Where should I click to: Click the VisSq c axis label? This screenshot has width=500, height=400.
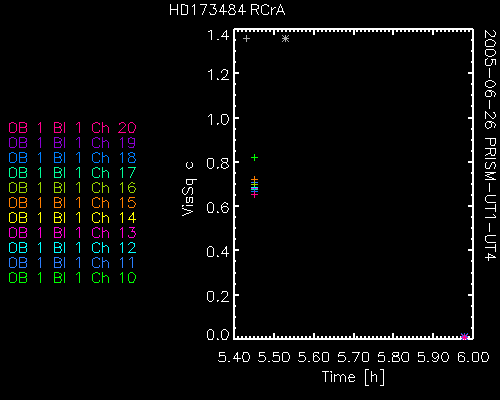pos(189,189)
